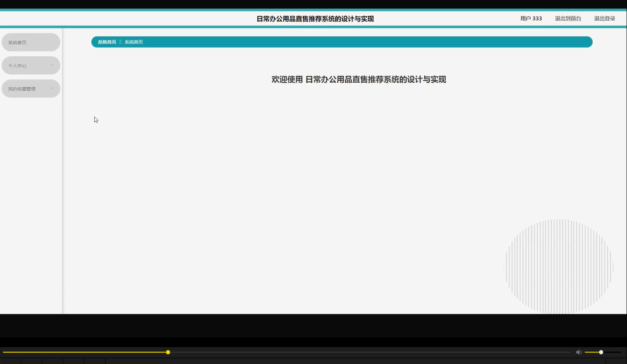Click the header title 日常办公用品直售推荐系统的设计与实现
This screenshot has width=627, height=364.
coord(315,19)
